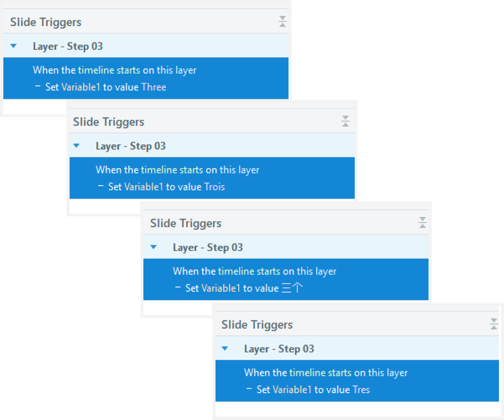Collapse the panel with the Trois trigger
The height and width of the screenshot is (420, 504).
point(346,121)
